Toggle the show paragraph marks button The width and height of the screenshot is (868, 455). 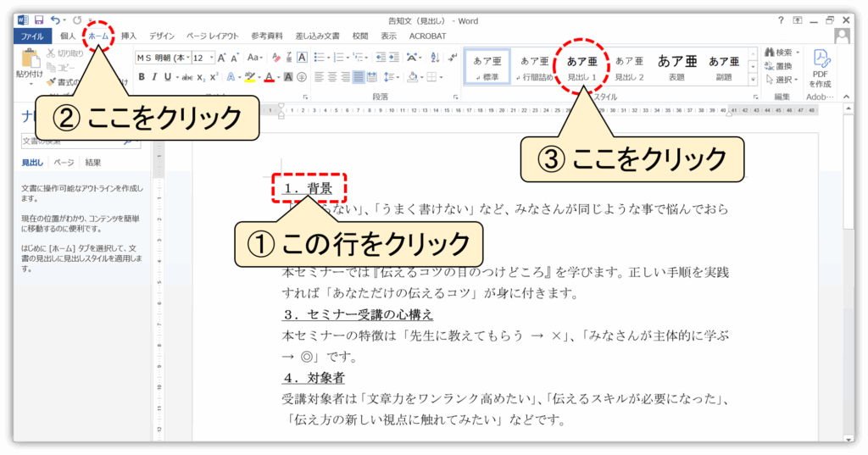453,58
